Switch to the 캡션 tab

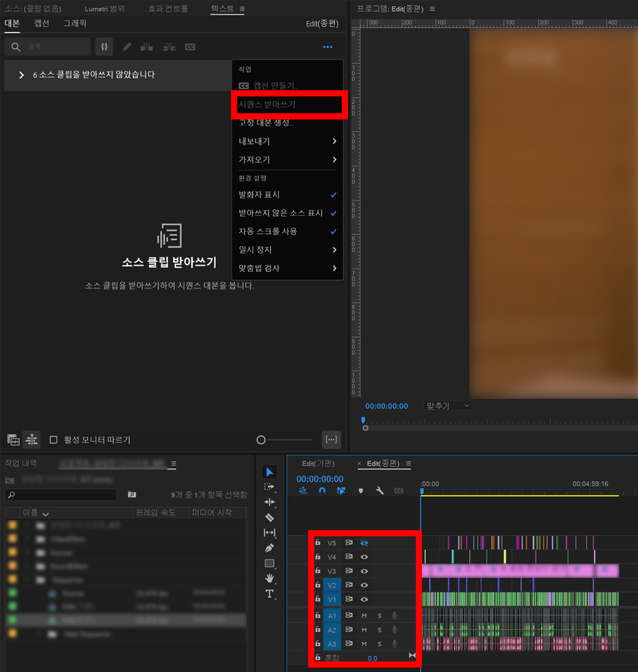(x=40, y=22)
